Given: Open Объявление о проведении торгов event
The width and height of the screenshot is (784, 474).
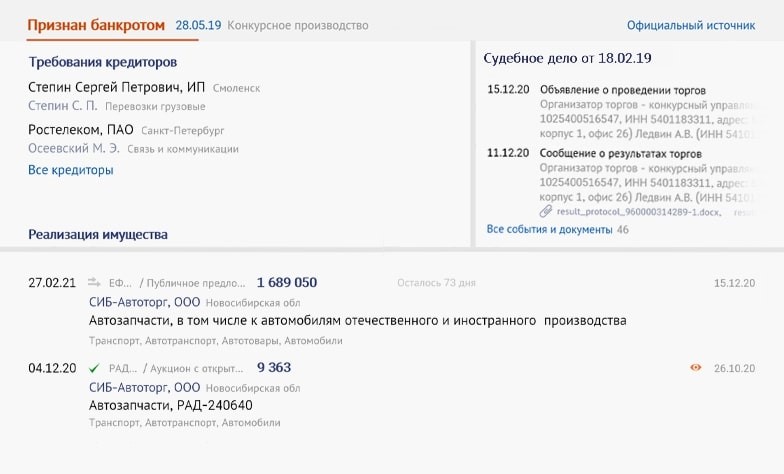Looking at the screenshot, I should [x=622, y=90].
